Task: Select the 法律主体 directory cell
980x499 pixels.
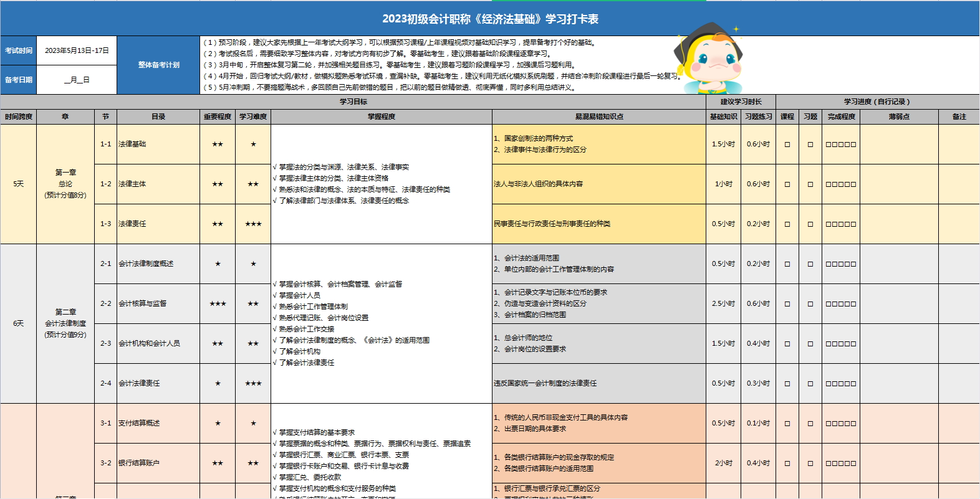Action: coord(158,184)
